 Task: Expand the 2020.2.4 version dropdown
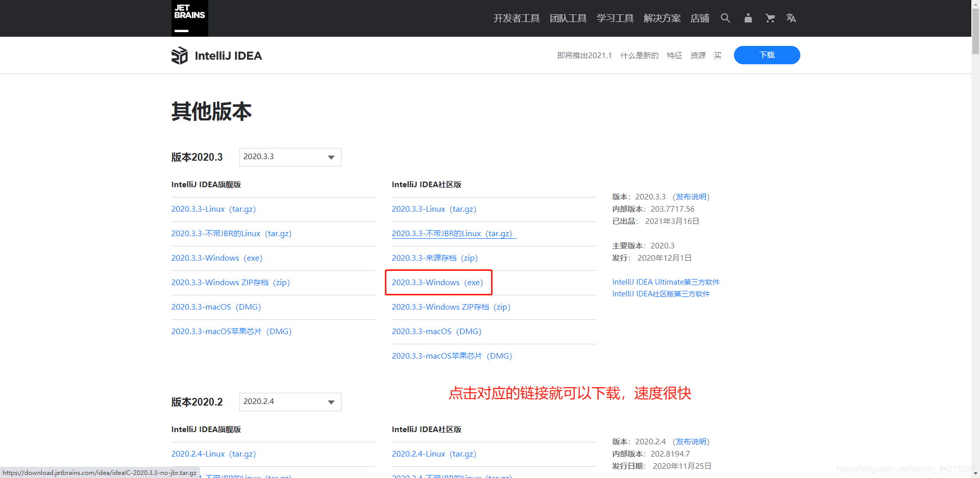tap(290, 402)
